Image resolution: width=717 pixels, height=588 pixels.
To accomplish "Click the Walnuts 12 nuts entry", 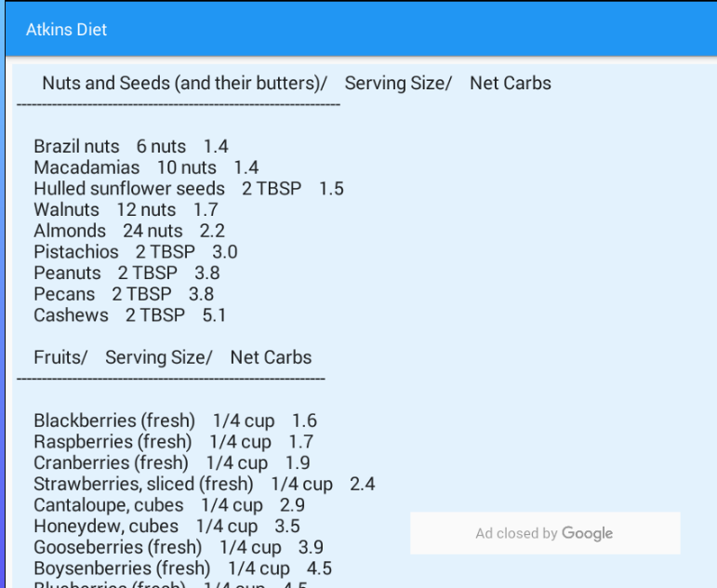I will tap(126, 209).
